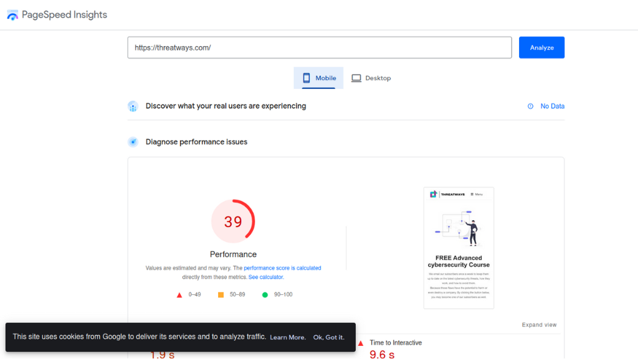638x364 pixels.
Task: Switch to the Desktop tab
Action: 371,78
